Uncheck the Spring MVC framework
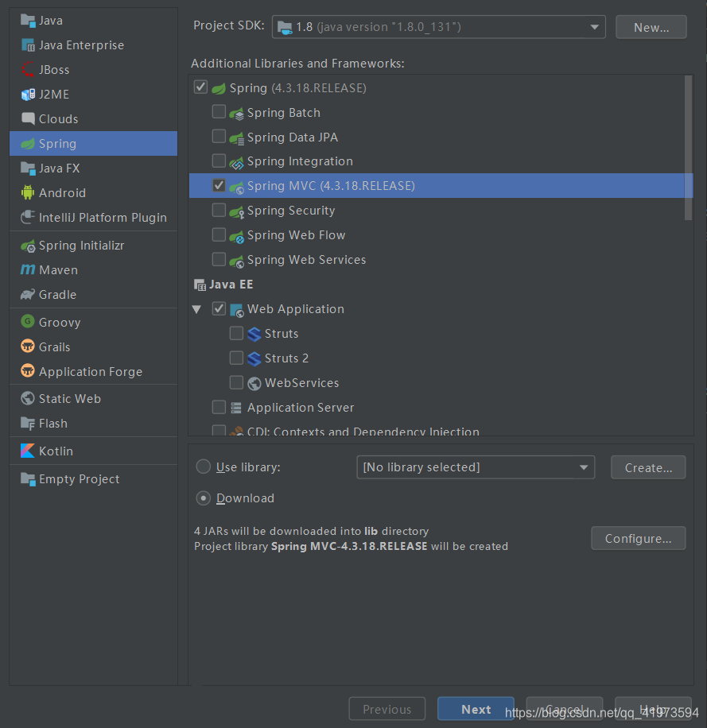Image resolution: width=707 pixels, height=728 pixels. click(x=219, y=185)
